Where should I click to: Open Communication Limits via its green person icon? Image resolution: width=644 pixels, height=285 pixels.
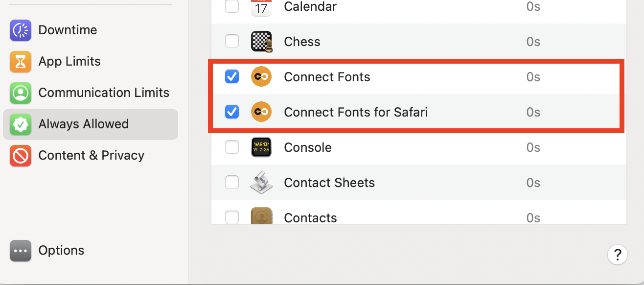21,93
